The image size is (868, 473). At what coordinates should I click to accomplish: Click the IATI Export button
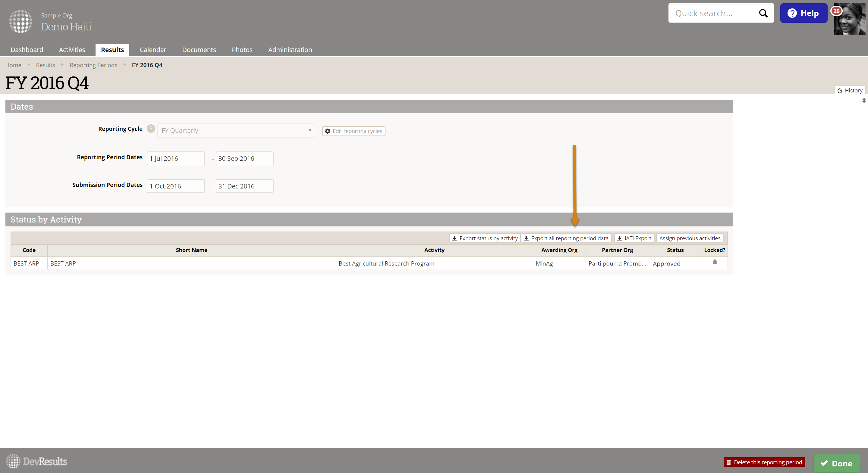tap(634, 238)
